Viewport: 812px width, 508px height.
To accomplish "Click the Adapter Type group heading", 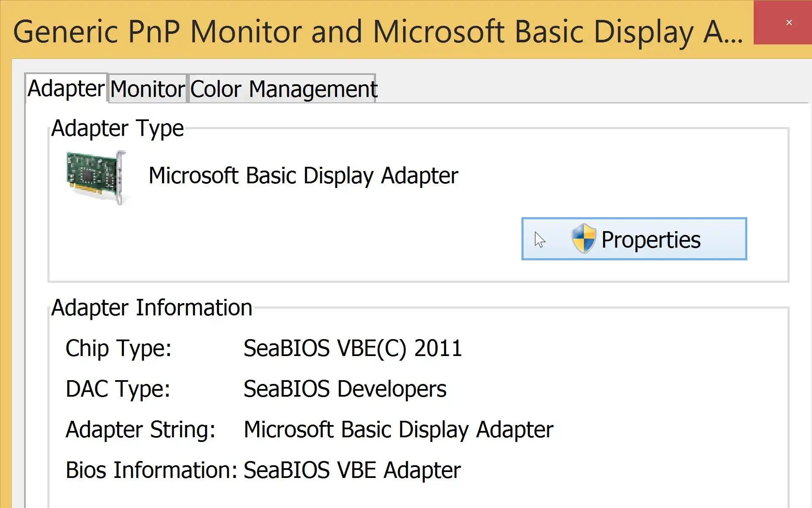I will click(117, 128).
